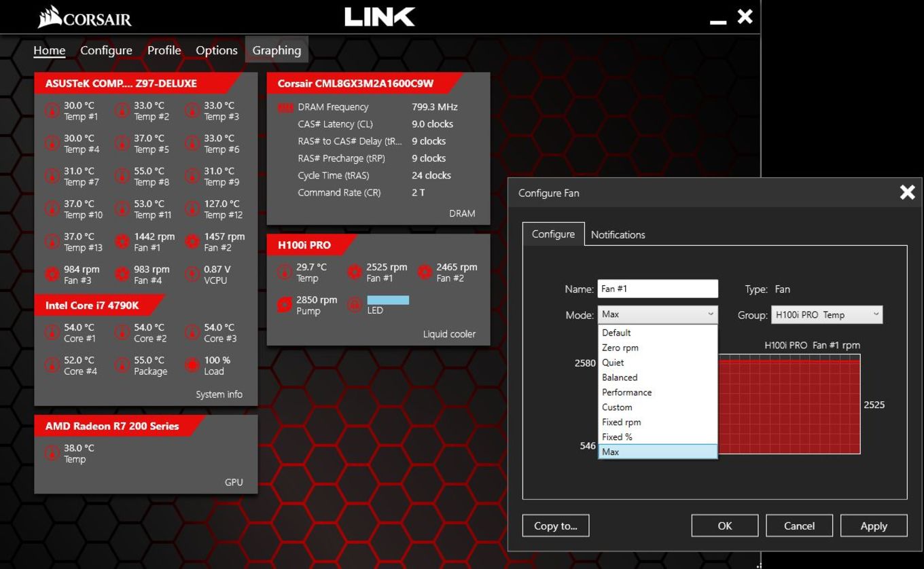924x569 pixels.
Task: Select Custom fan mode
Action: point(658,407)
